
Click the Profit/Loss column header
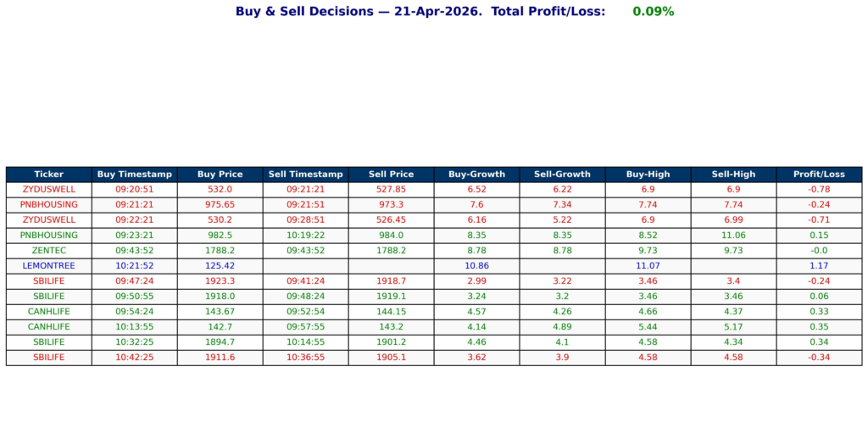coord(819,175)
